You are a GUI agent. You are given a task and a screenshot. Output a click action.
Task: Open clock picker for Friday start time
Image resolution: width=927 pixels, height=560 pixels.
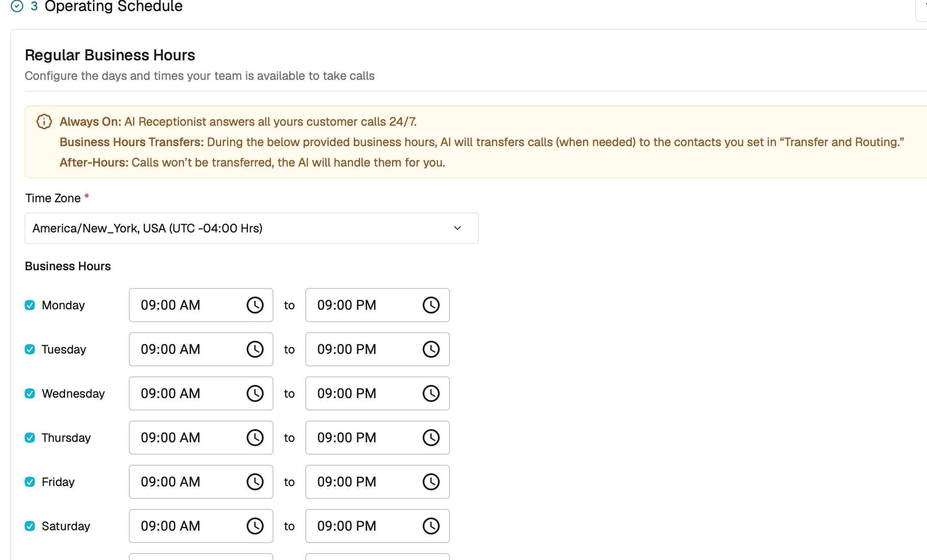pyautogui.click(x=255, y=482)
